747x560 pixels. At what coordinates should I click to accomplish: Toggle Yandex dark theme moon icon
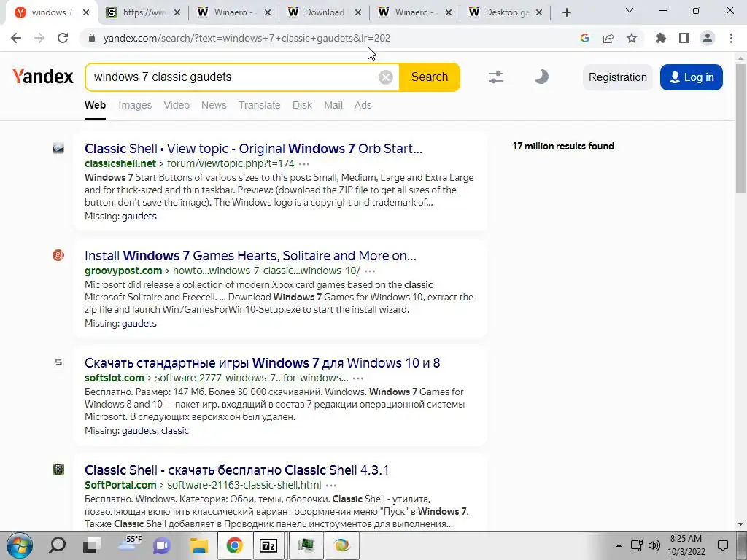pyautogui.click(x=541, y=77)
